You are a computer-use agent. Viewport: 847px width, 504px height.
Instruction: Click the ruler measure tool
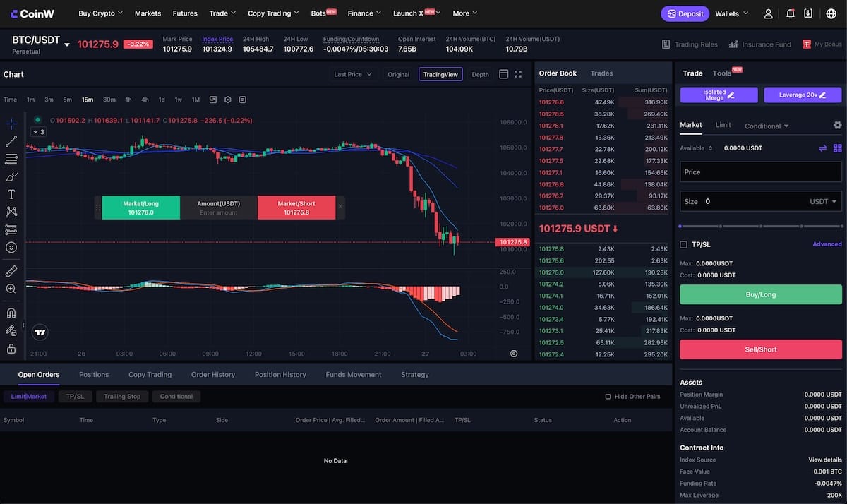pyautogui.click(x=11, y=271)
